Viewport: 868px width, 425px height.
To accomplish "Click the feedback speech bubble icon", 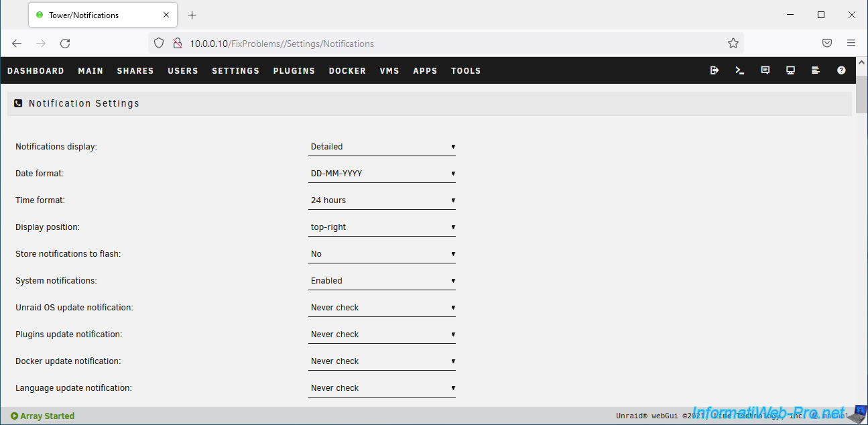I will (765, 70).
